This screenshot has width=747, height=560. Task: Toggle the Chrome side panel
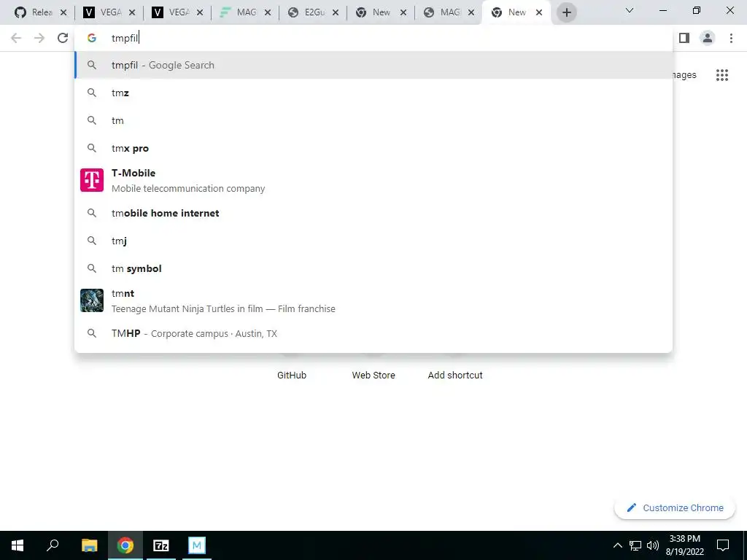(684, 38)
